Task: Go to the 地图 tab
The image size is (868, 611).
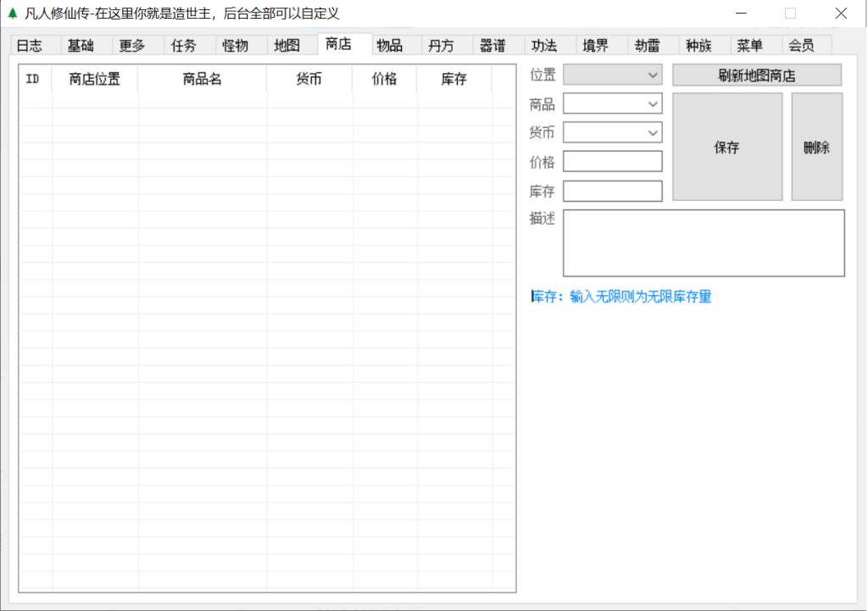Action: [x=287, y=46]
